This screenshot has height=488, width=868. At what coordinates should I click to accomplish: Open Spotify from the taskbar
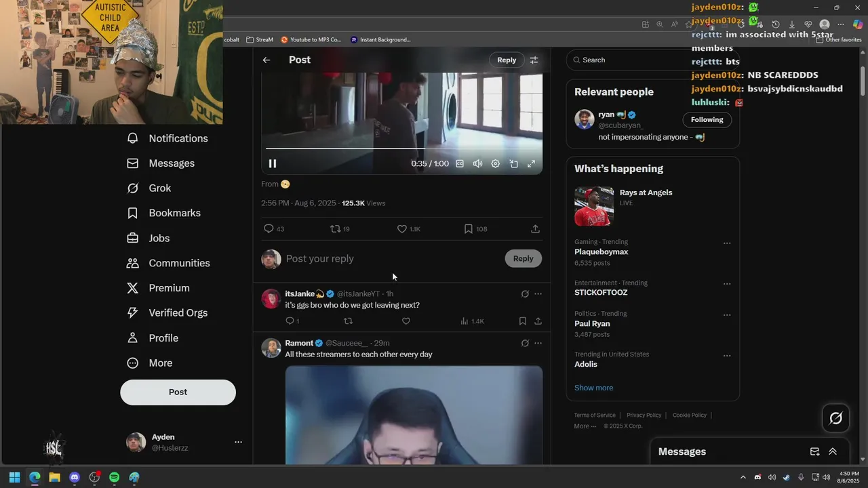114,477
